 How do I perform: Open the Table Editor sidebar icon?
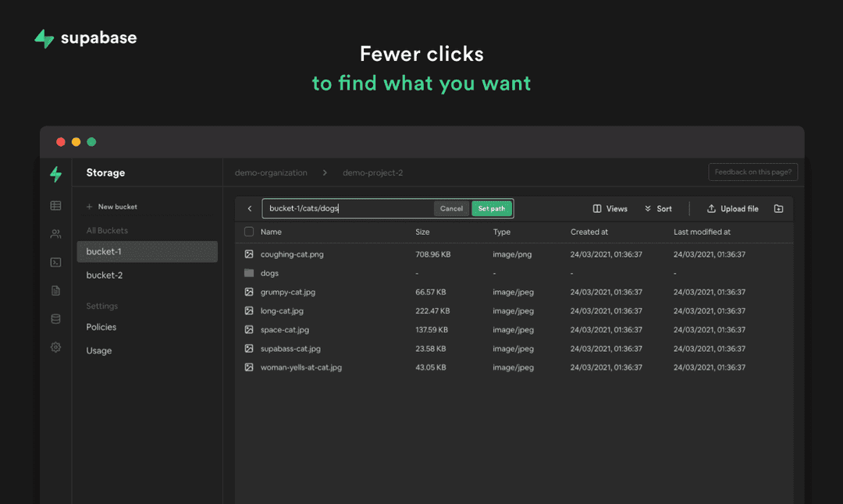pyautogui.click(x=55, y=206)
